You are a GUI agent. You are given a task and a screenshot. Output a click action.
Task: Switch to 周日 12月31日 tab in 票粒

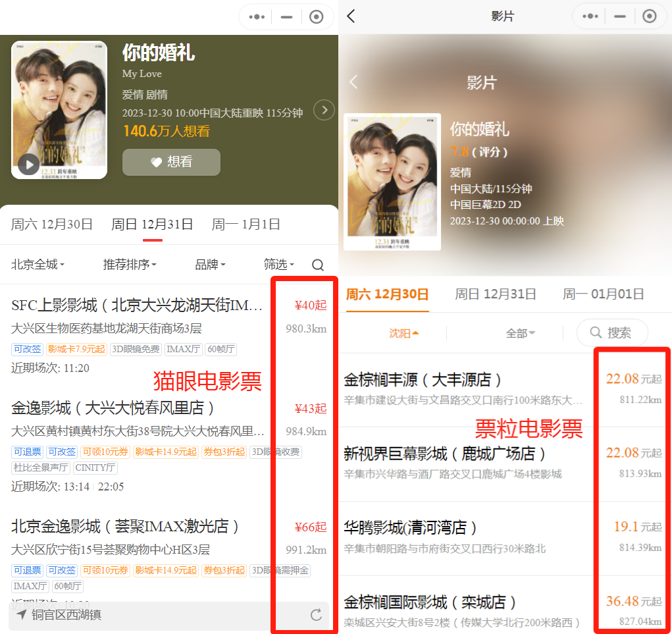pos(496,294)
